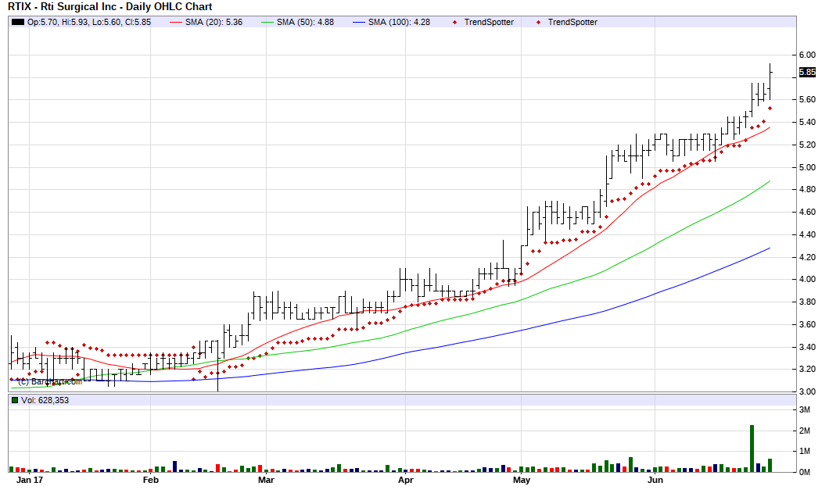Click the 'Mar' date axis label
The image size is (829, 504).
[x=266, y=480]
